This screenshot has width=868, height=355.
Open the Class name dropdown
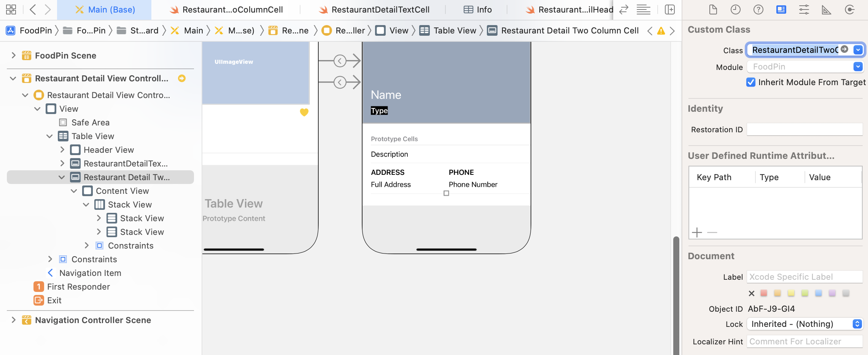tap(858, 50)
